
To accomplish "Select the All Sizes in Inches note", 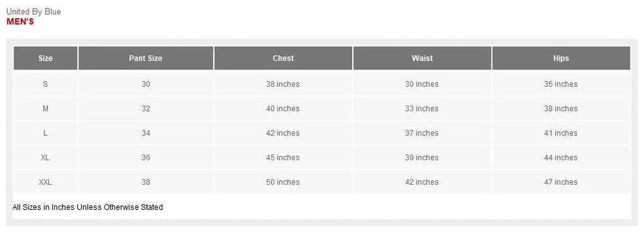I will click(x=88, y=207).
